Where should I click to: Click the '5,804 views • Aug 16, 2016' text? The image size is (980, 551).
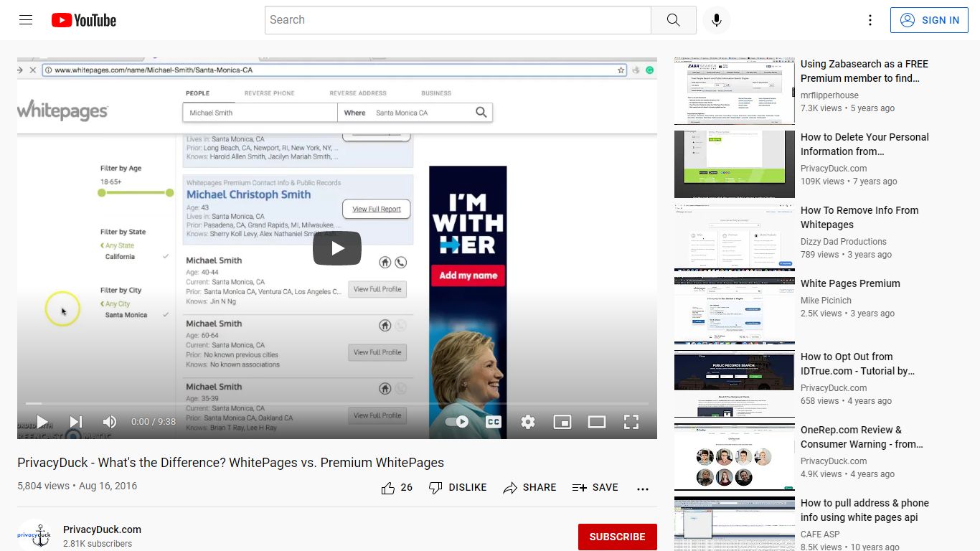click(x=77, y=486)
